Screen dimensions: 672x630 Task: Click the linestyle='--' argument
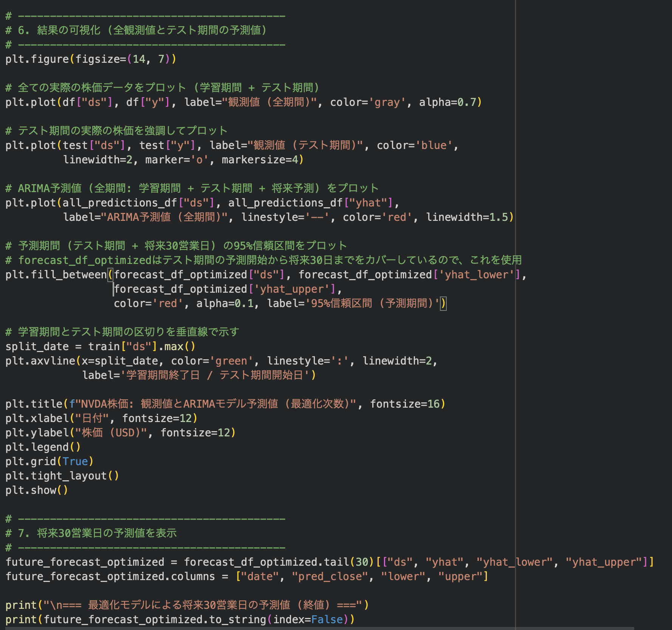286,217
